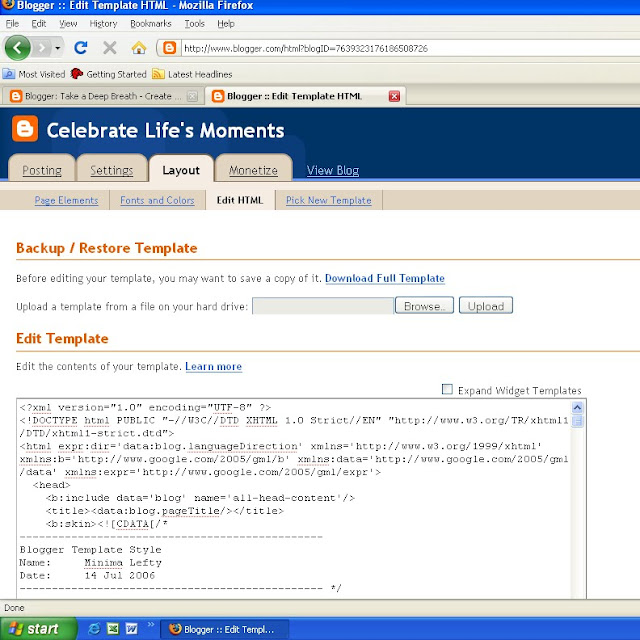
Task: Open the View menu
Action: pyautogui.click(x=68, y=24)
